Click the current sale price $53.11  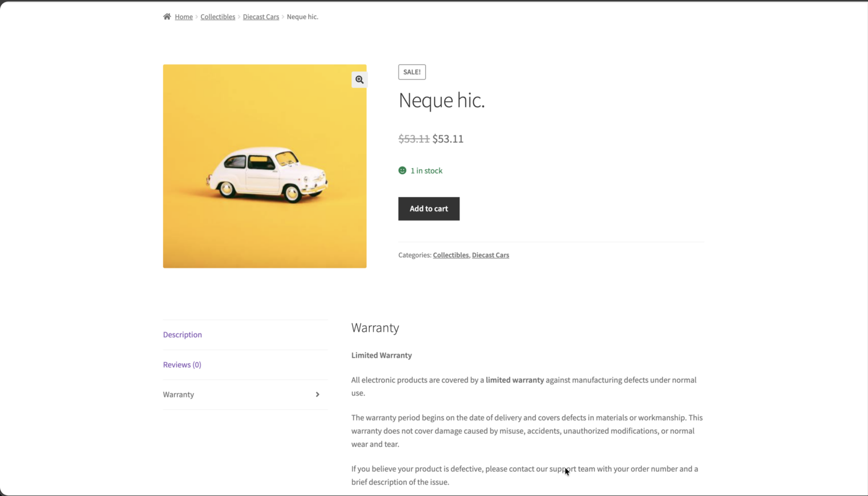click(x=448, y=138)
